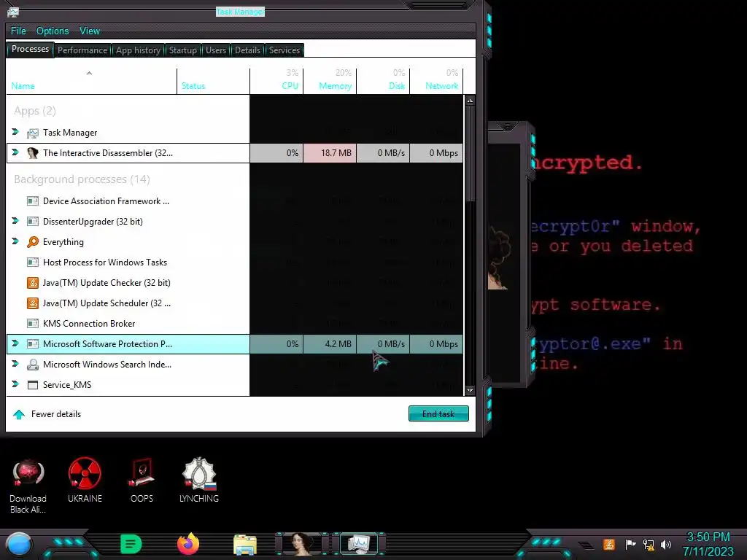This screenshot has width=747, height=560.
Task: Open the Start orb button
Action: (18, 544)
